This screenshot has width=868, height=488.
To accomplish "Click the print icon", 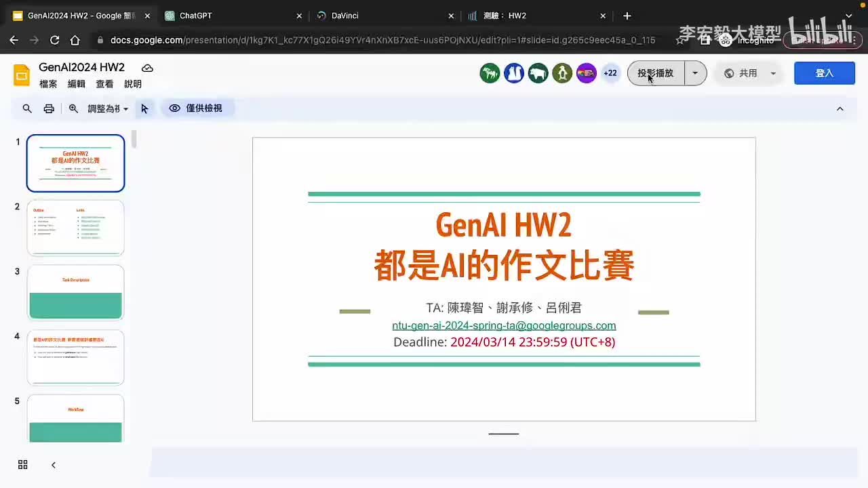I will [49, 108].
